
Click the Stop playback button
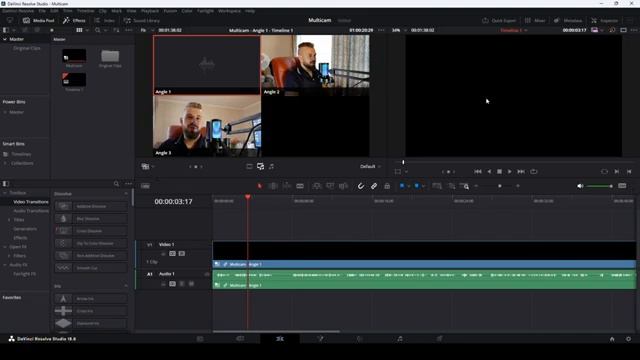[x=499, y=172]
